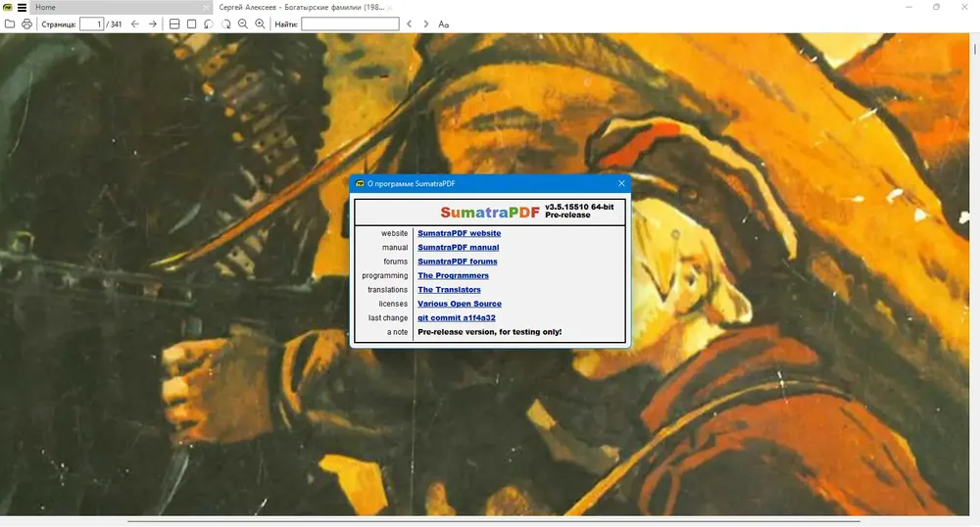
Task: Go to next page arrow
Action: coord(153,24)
